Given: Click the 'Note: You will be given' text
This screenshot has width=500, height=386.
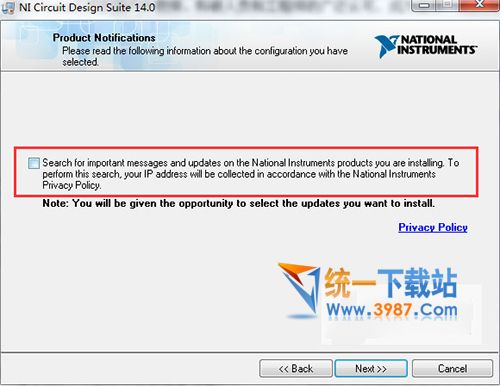Looking at the screenshot, I should (x=238, y=203).
